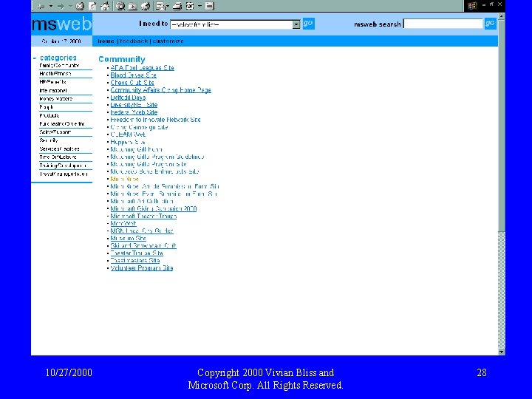The image size is (532, 399).
Task: Select the Security category
Action: 49,140
